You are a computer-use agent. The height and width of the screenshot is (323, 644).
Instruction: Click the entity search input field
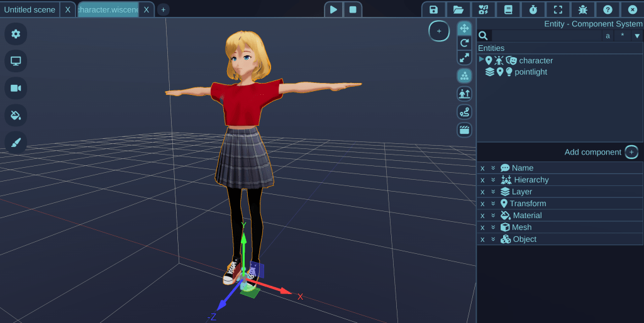pyautogui.click(x=545, y=36)
